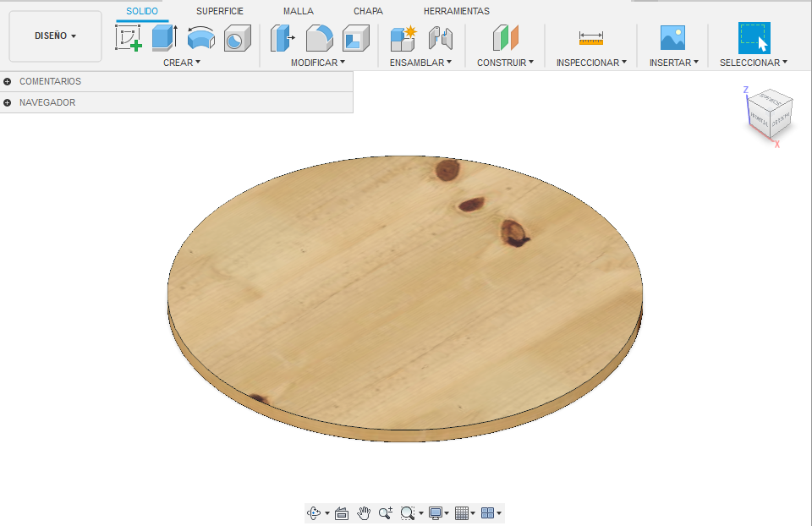The height and width of the screenshot is (526, 812).
Task: Open the display settings dropdown
Action: point(434,512)
